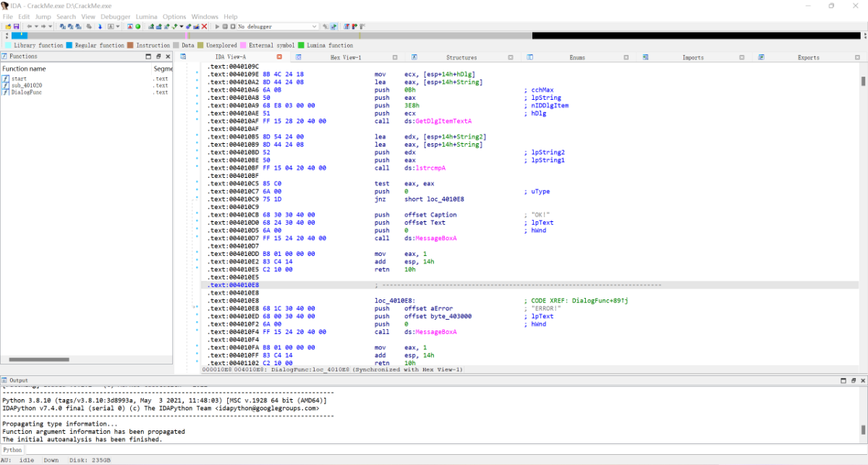Viewport: 868px width, 465px height.
Task: Close the IDA View-A tab
Action: pyautogui.click(x=280, y=57)
